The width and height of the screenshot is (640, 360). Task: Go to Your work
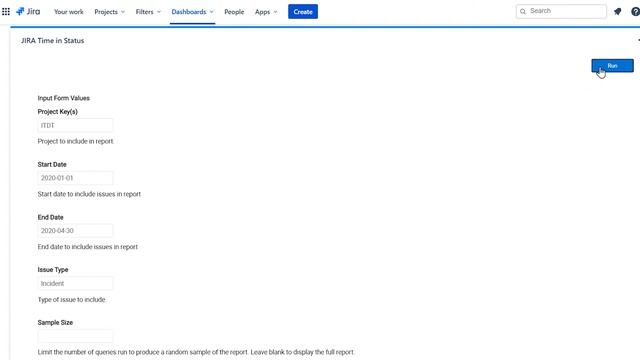click(69, 12)
